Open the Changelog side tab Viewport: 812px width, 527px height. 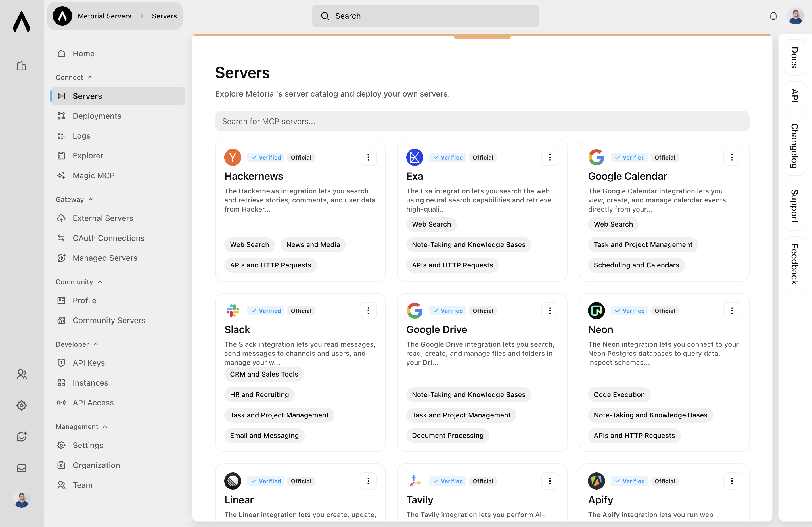point(794,146)
